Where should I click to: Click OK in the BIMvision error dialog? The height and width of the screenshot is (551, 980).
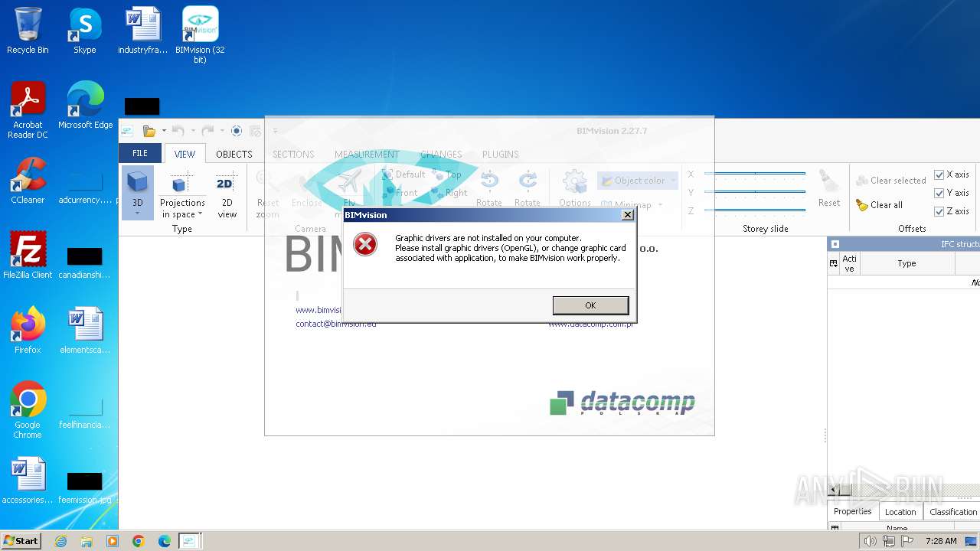[590, 305]
